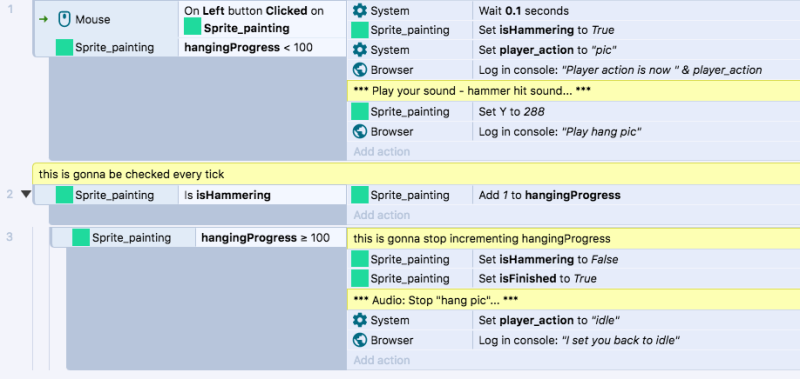Click the Browser globe icon for Player action log

(x=360, y=70)
